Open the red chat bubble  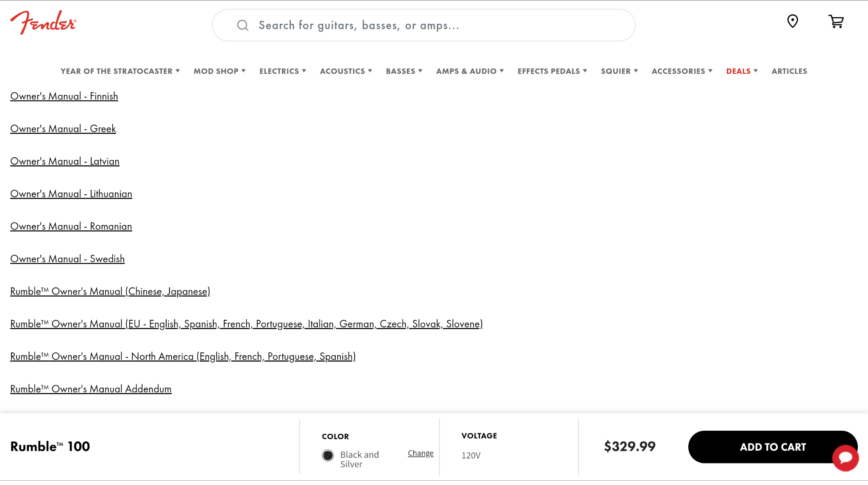(845, 457)
